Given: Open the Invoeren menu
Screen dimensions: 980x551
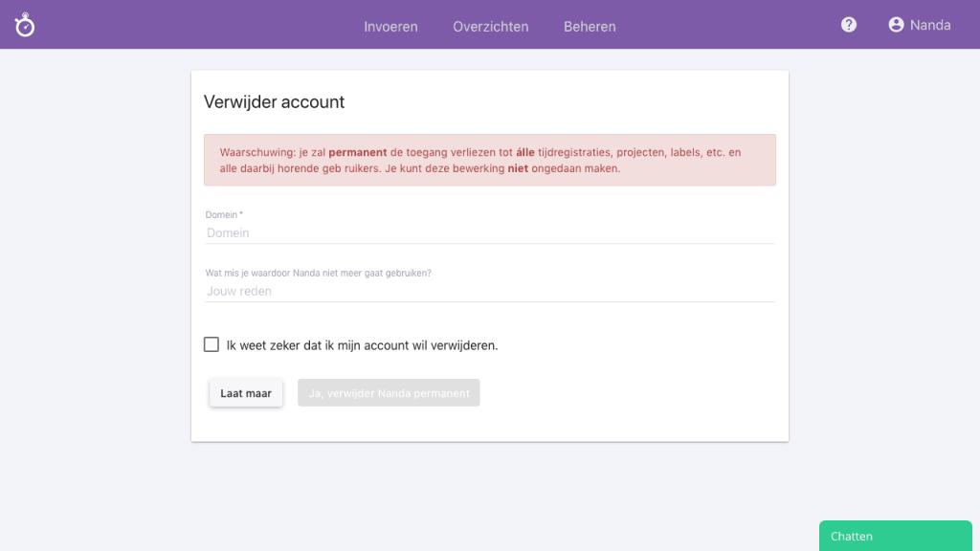Looking at the screenshot, I should tap(390, 27).
